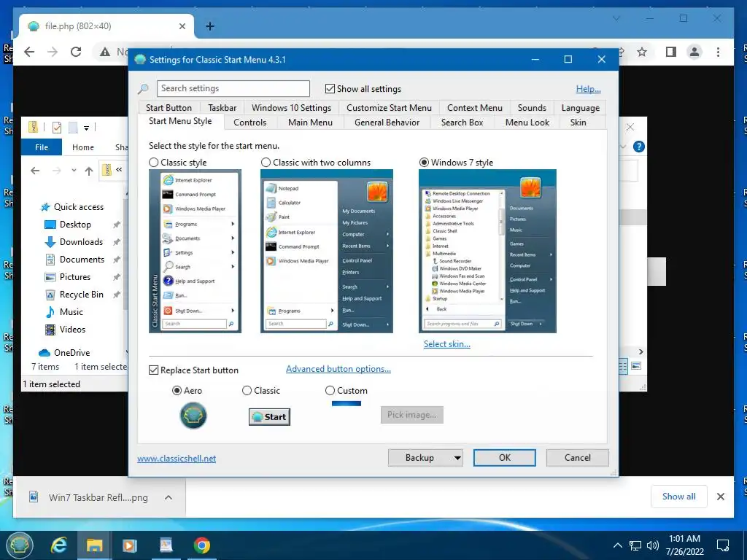This screenshot has width=747, height=560.
Task: Click the volume speaker tray icon
Action: point(653,545)
